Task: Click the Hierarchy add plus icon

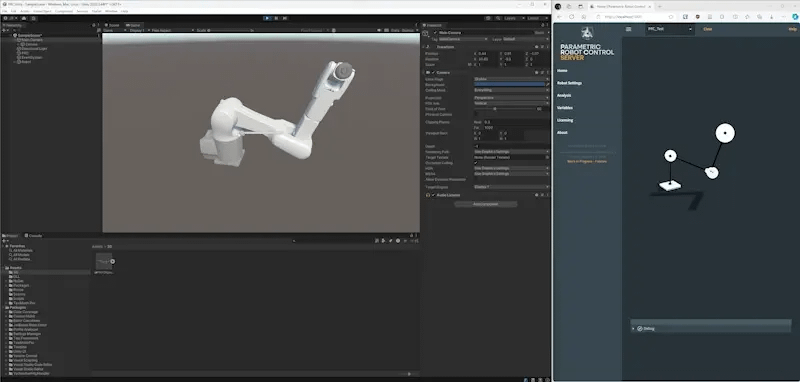Action: click(4, 30)
